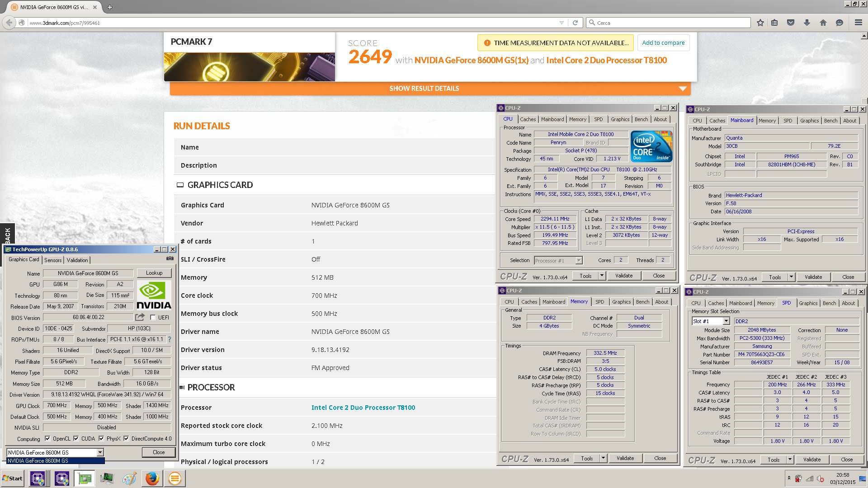
Task: Open the bookmarks list icon
Action: tap(774, 23)
